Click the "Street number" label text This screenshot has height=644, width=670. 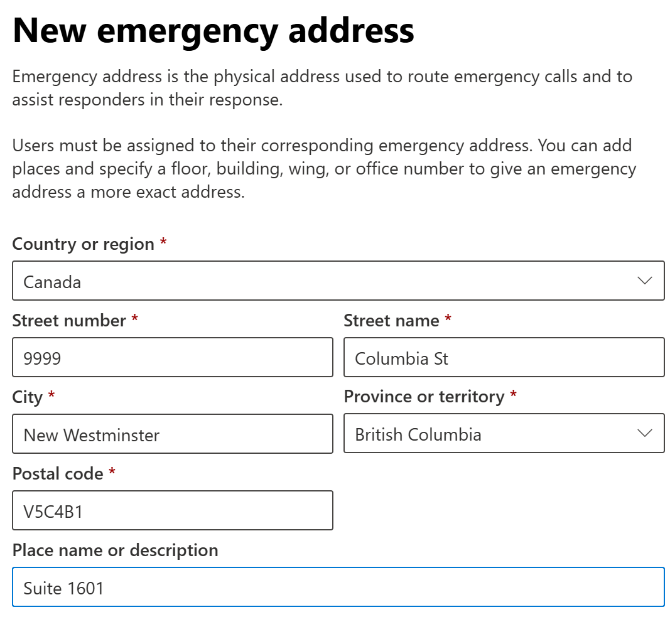point(69,321)
